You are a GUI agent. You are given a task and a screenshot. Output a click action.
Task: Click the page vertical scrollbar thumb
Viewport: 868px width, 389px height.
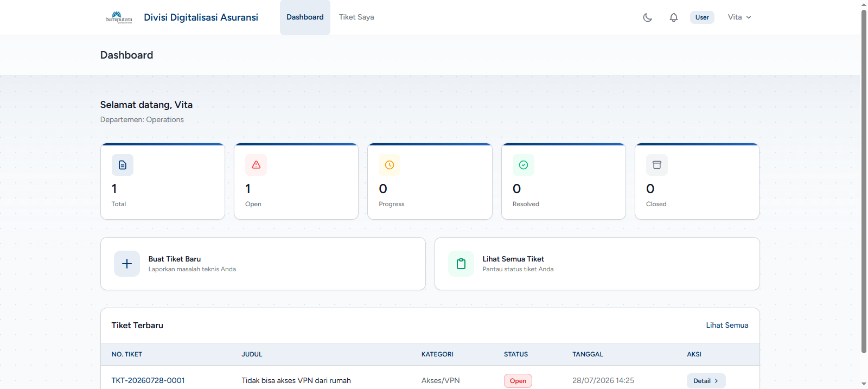864,181
